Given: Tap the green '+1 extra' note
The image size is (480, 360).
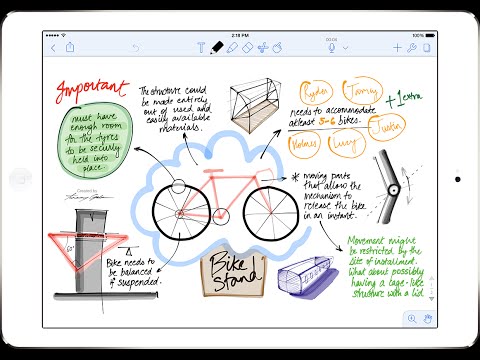Looking at the screenshot, I should click(404, 99).
